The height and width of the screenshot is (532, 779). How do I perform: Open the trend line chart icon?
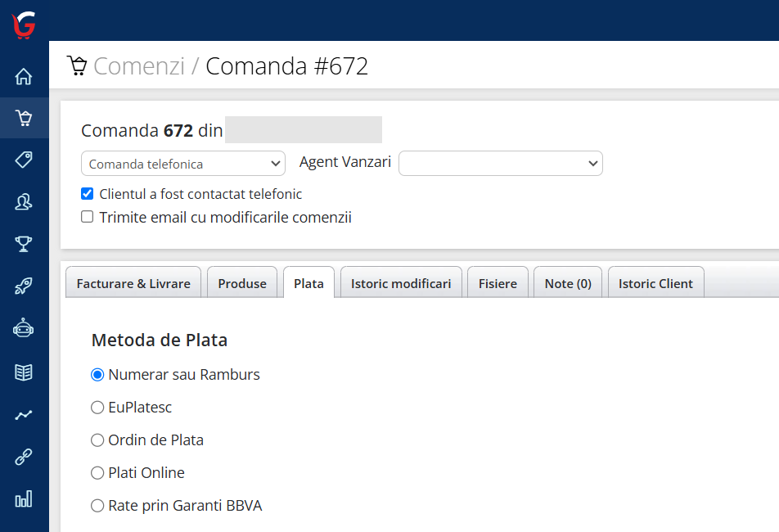[x=24, y=415]
